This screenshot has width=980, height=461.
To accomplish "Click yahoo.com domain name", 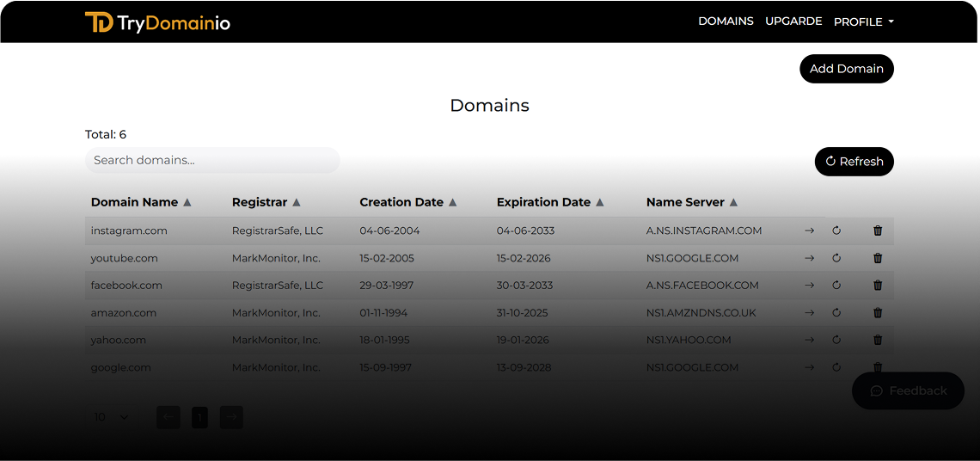I will point(118,341).
